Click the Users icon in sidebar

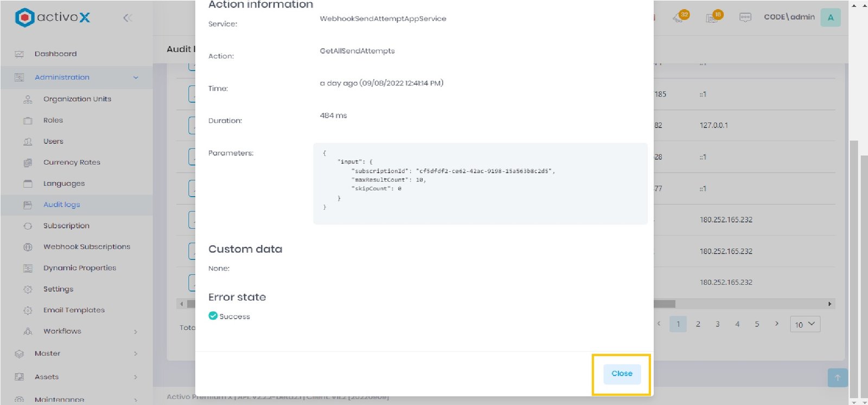28,142
